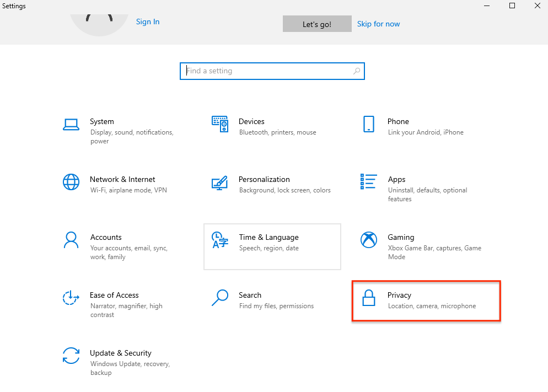Choose Skip for now link
Viewport: 548px width, 392px height.
[379, 24]
